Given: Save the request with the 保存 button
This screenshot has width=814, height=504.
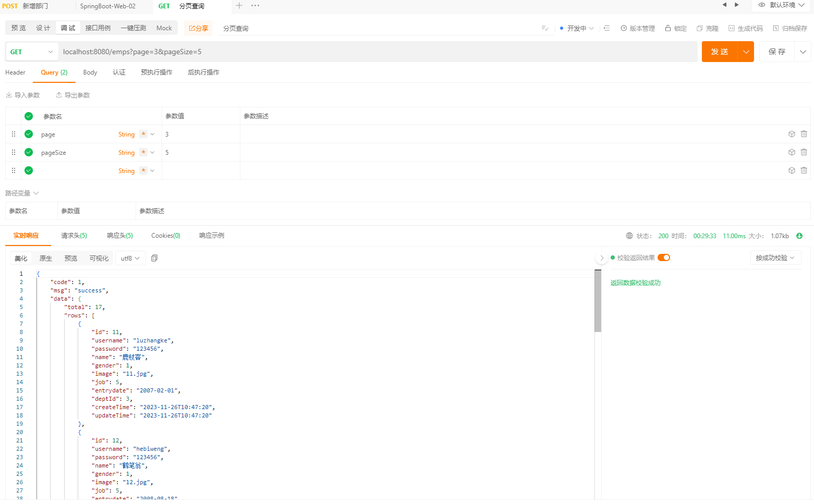Looking at the screenshot, I should [776, 52].
